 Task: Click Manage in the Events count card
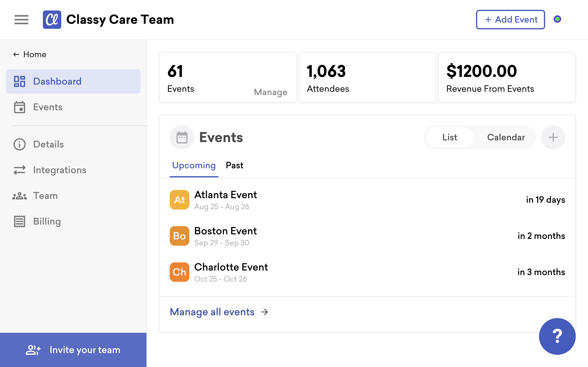(x=270, y=92)
